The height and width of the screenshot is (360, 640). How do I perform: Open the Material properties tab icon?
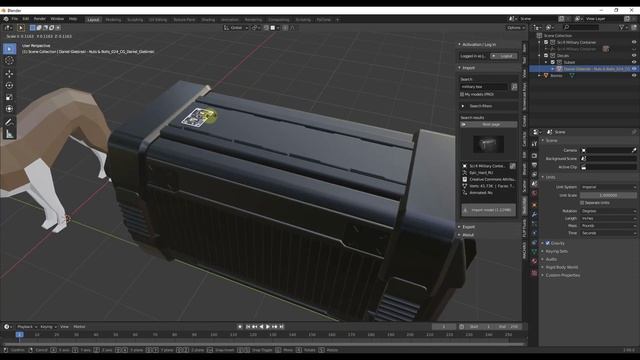(534, 261)
